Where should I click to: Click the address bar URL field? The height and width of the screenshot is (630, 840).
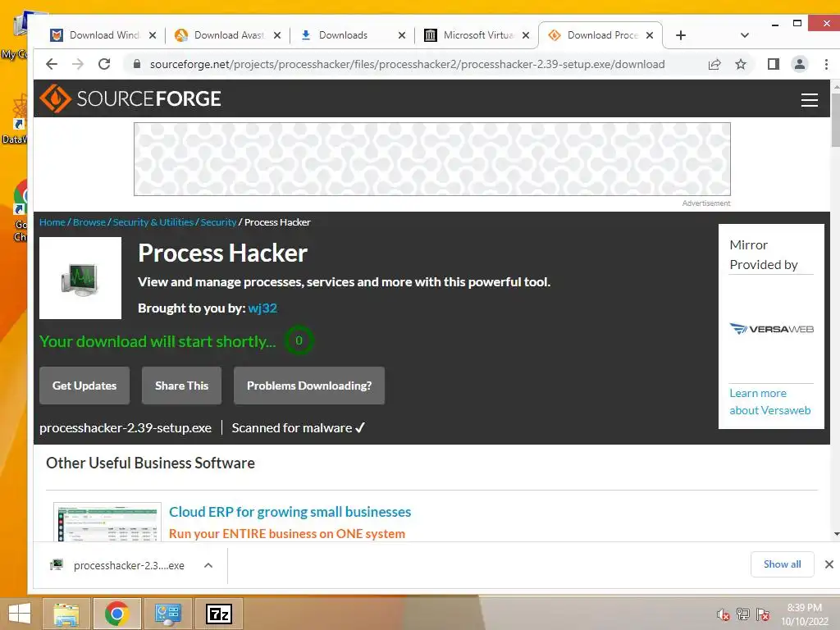tap(407, 64)
